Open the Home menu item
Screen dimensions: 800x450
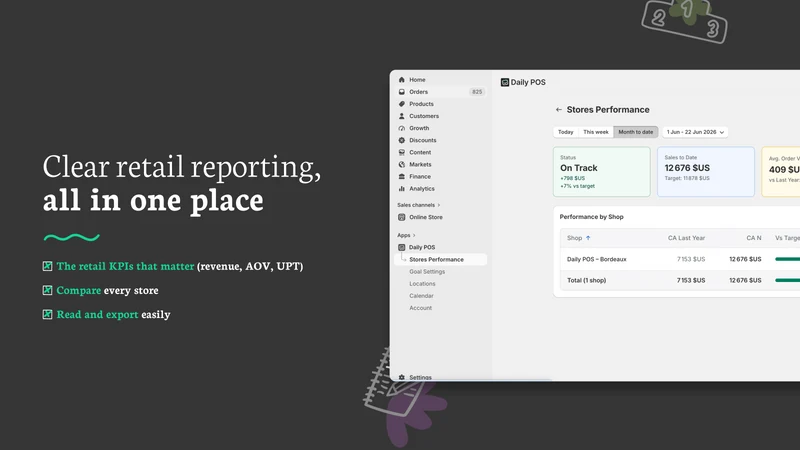point(417,80)
